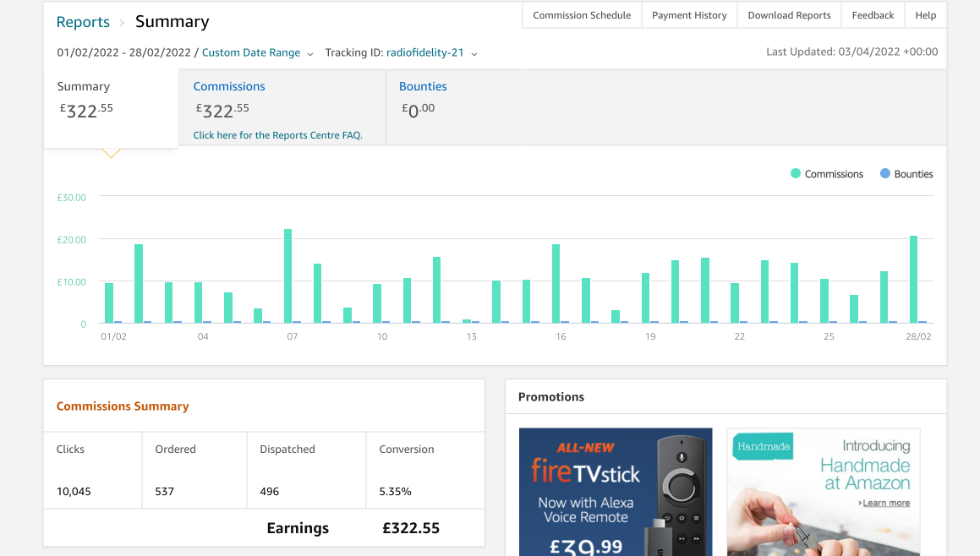Click the commission bar for 01/02
The width and height of the screenshot is (980, 556).
point(109,303)
